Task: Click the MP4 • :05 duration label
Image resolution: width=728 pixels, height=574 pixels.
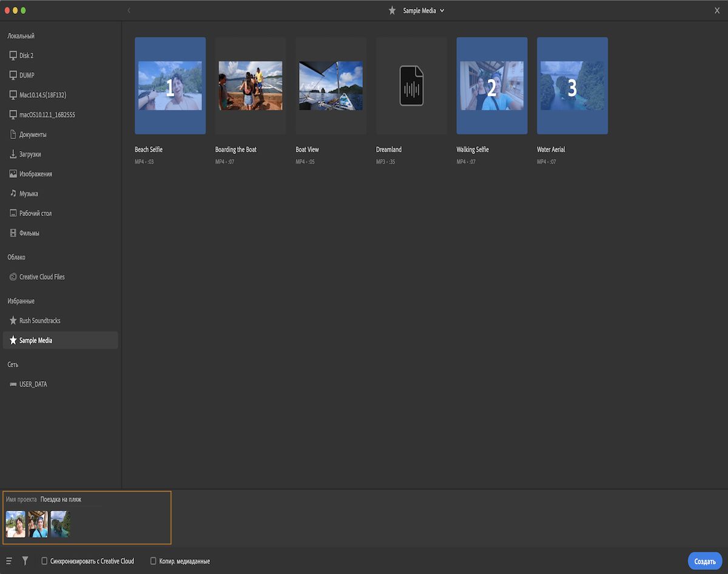Action: click(x=305, y=162)
